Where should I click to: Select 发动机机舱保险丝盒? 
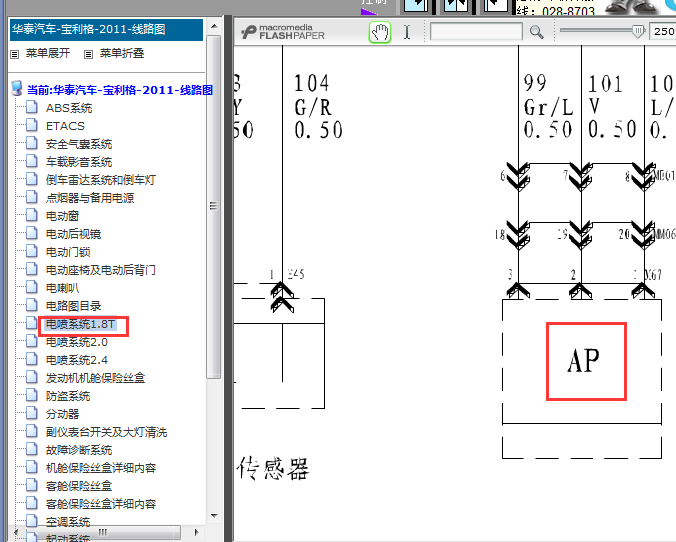(x=95, y=378)
